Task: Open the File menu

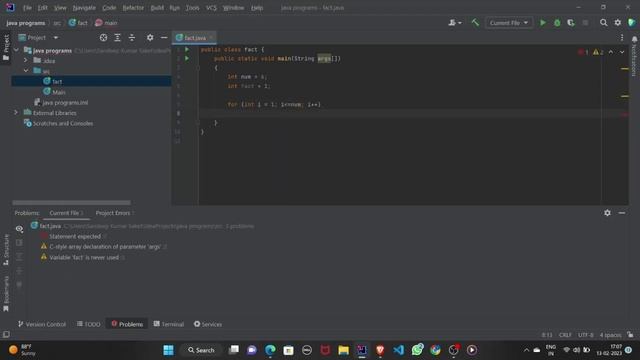Action: tap(27, 8)
